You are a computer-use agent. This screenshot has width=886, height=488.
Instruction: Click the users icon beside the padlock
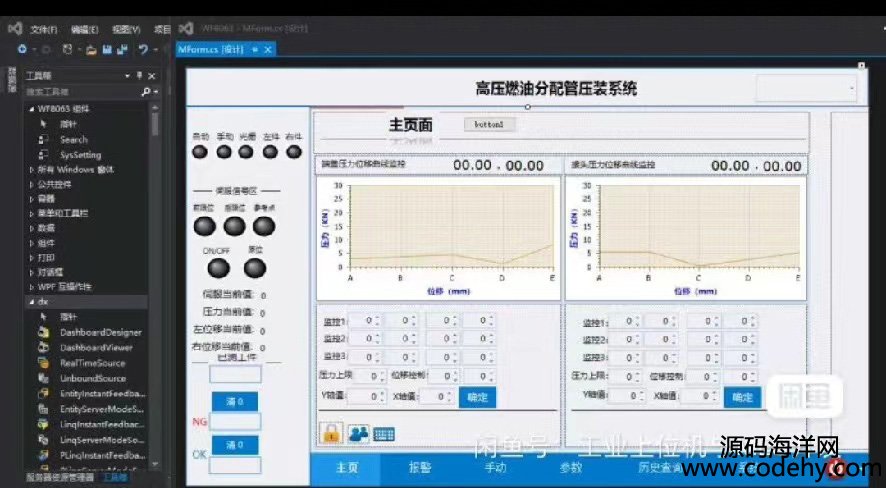click(358, 432)
